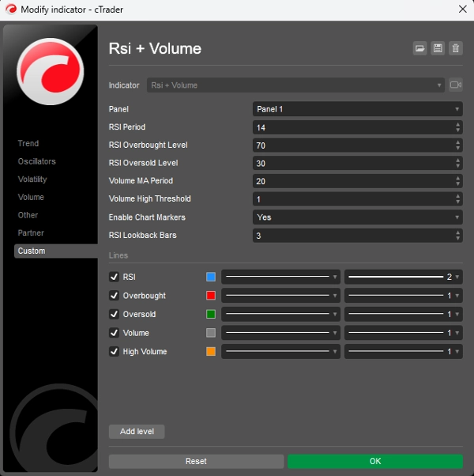Select the Volume category in sidebar

31,197
